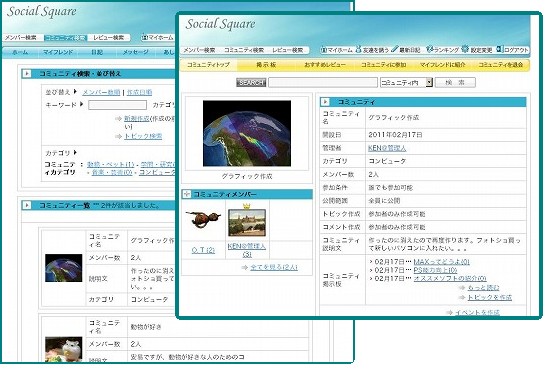Screen dimensions: 551x378
Task: Click メンバー検索 in back window
Action: tap(21, 37)
